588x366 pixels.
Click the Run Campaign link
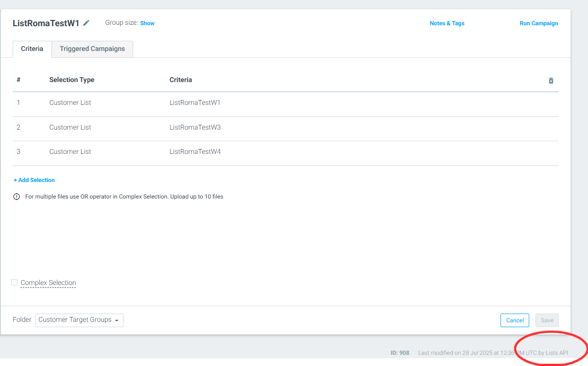point(538,23)
